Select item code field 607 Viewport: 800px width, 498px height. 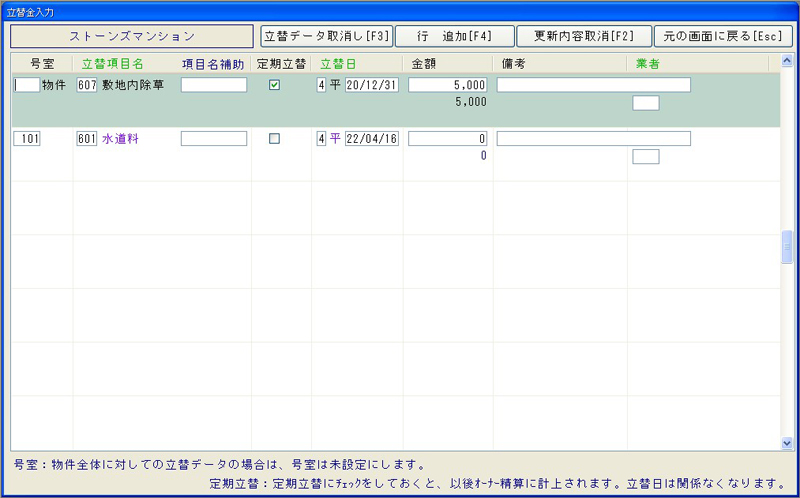coord(86,85)
